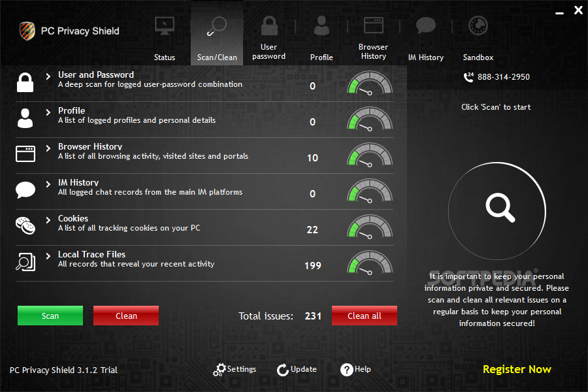
Task: Click the Register Now link
Action: [517, 370]
